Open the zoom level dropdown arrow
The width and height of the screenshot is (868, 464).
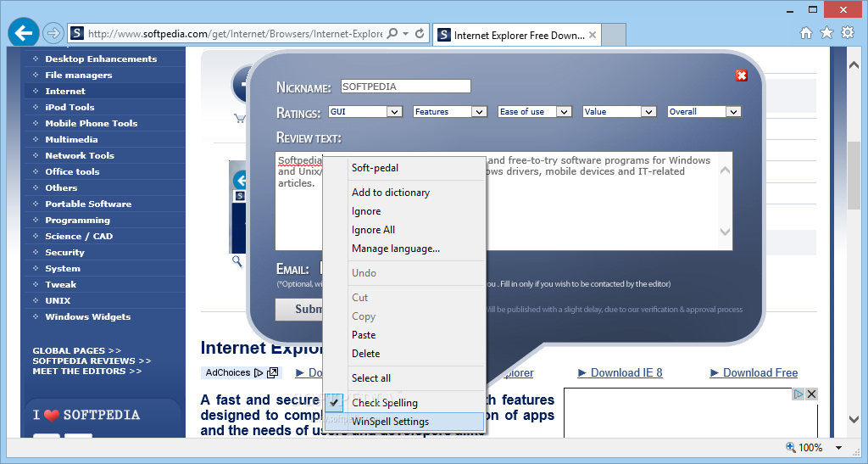click(x=838, y=447)
